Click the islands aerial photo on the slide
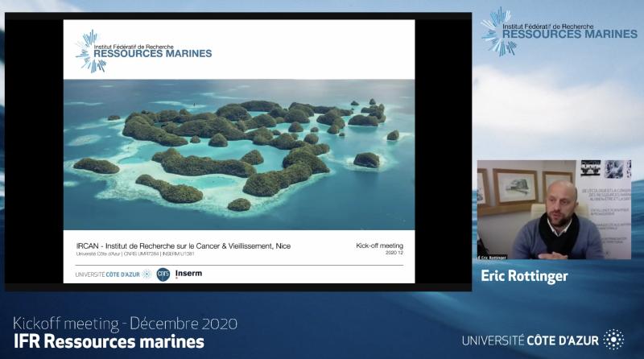This screenshot has width=644, height=359. [x=239, y=154]
